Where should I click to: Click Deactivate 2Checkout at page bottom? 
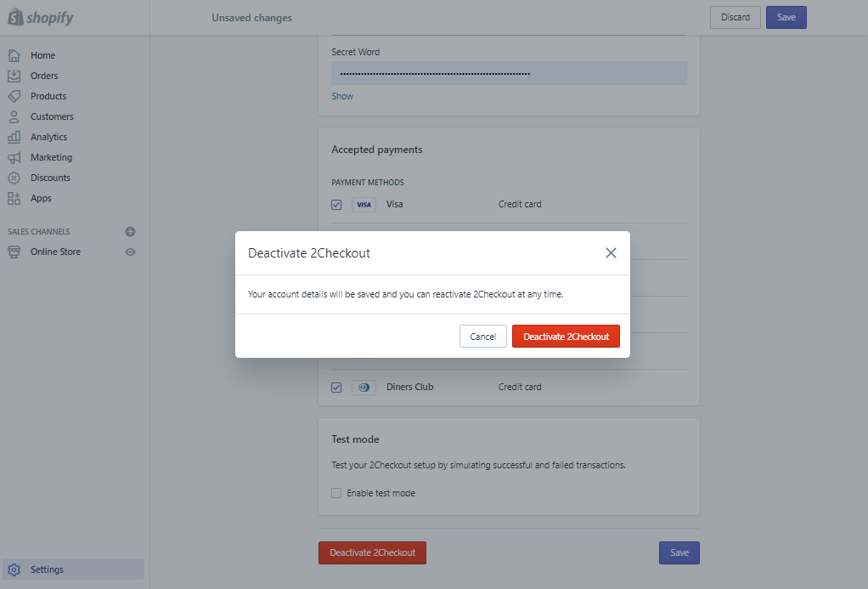pos(372,553)
